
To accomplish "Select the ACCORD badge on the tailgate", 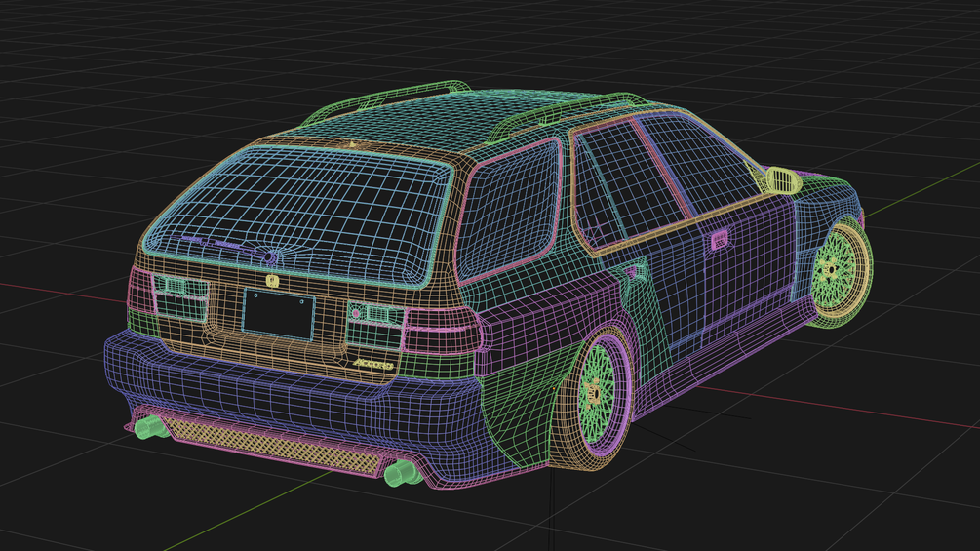I will click(372, 364).
